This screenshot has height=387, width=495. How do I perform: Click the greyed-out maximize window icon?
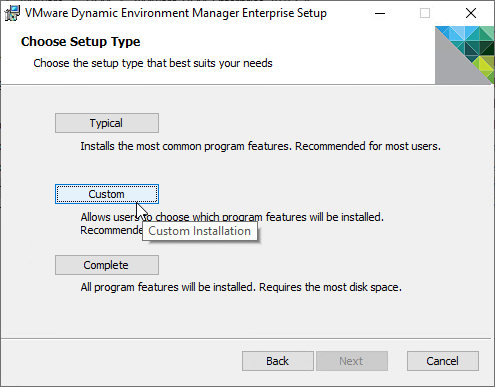[x=425, y=13]
